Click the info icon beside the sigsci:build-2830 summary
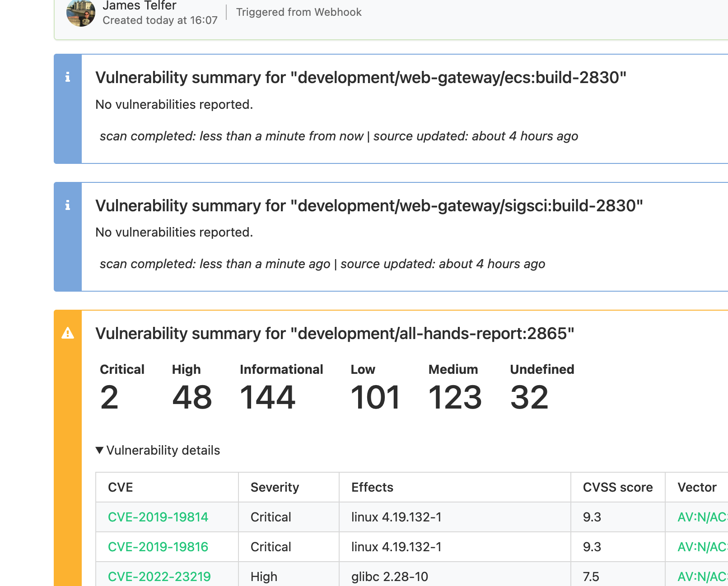Image resolution: width=728 pixels, height=586 pixels. pyautogui.click(x=68, y=205)
